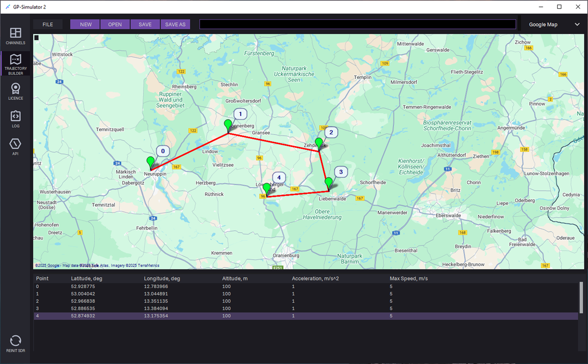Open the FILE menu
Screen dimensions: 588x364
(x=48, y=24)
